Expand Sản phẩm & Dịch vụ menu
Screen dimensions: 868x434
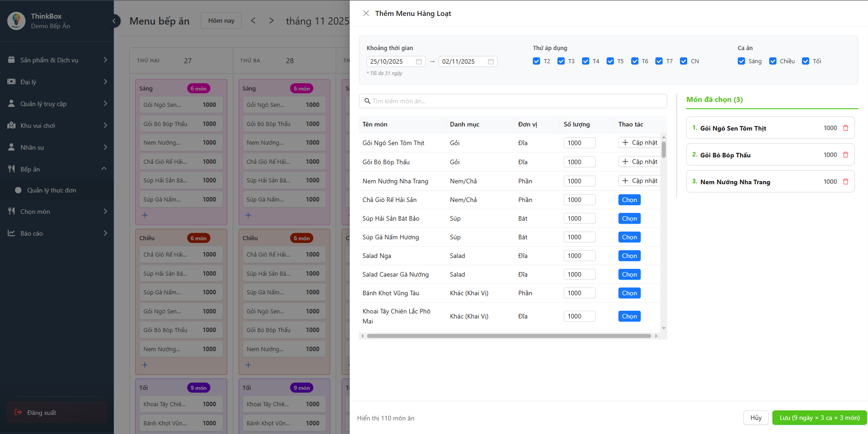pos(57,60)
